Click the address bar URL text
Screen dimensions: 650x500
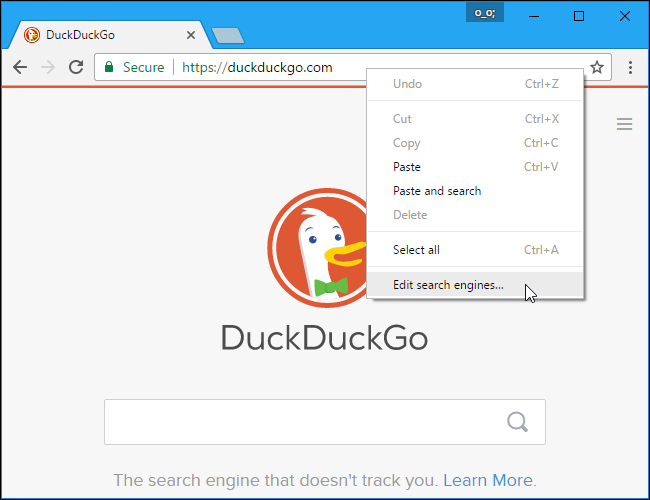257,67
